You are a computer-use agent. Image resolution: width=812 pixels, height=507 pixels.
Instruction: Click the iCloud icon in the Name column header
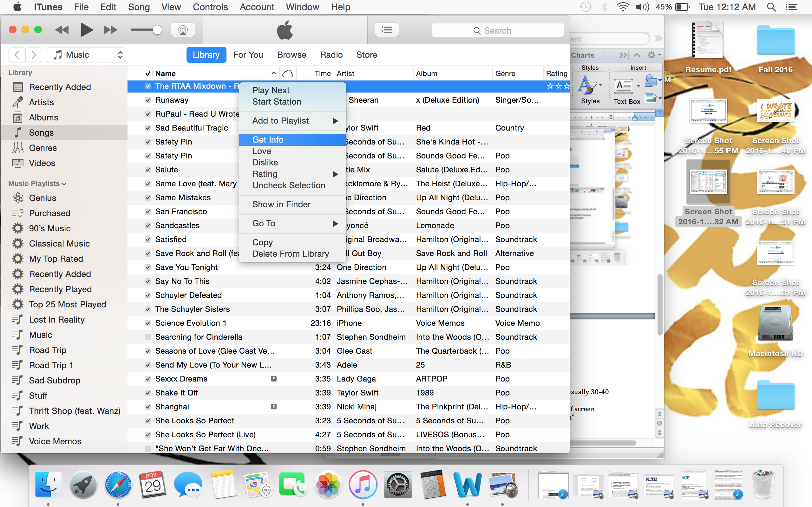click(x=287, y=73)
